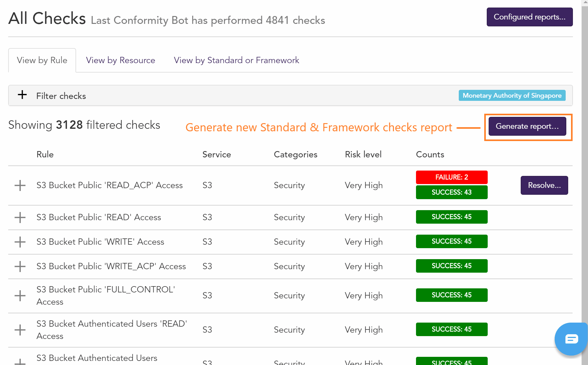The height and width of the screenshot is (365, 588).
Task: Expand S3 Bucket Public 'READ_ACP' Access row
Action: point(20,185)
